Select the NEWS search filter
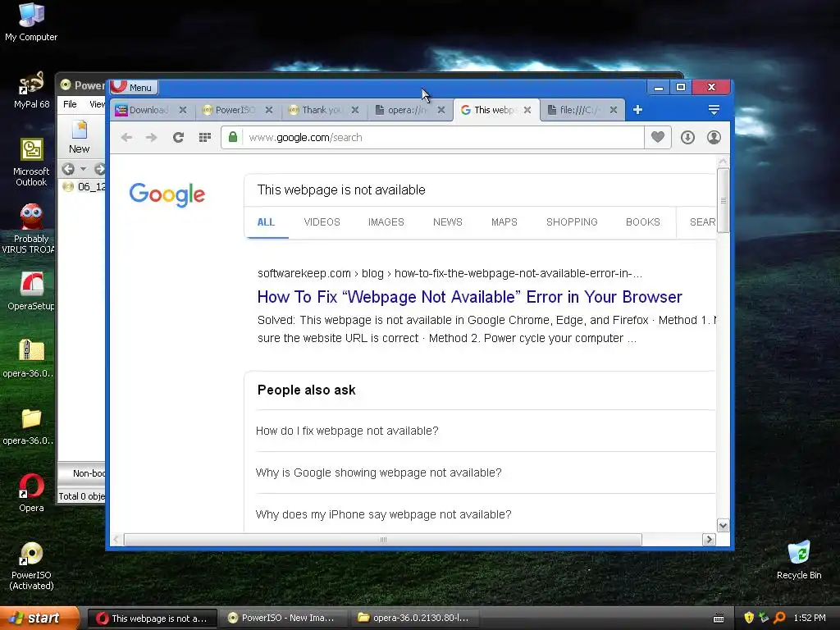The image size is (840, 630). coord(448,222)
